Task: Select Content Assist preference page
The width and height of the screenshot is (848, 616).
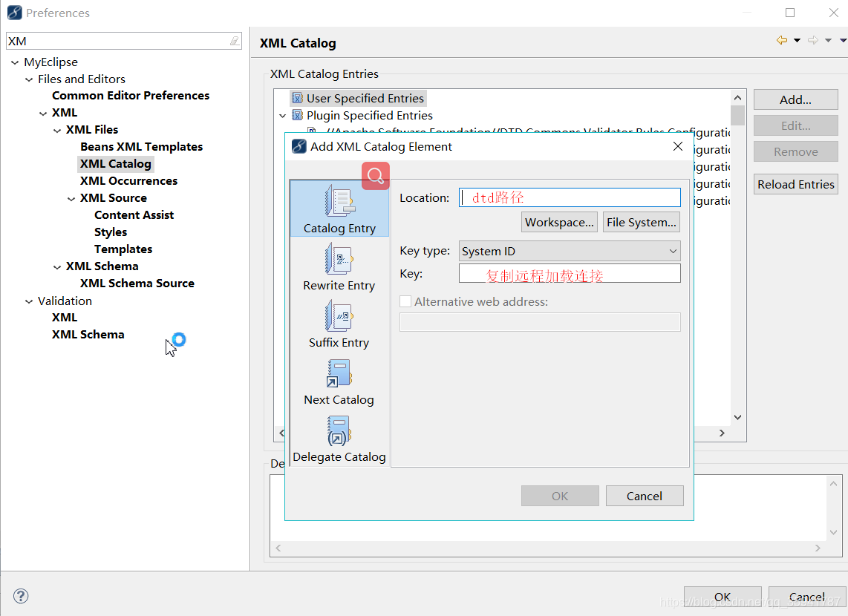Action: coord(134,215)
